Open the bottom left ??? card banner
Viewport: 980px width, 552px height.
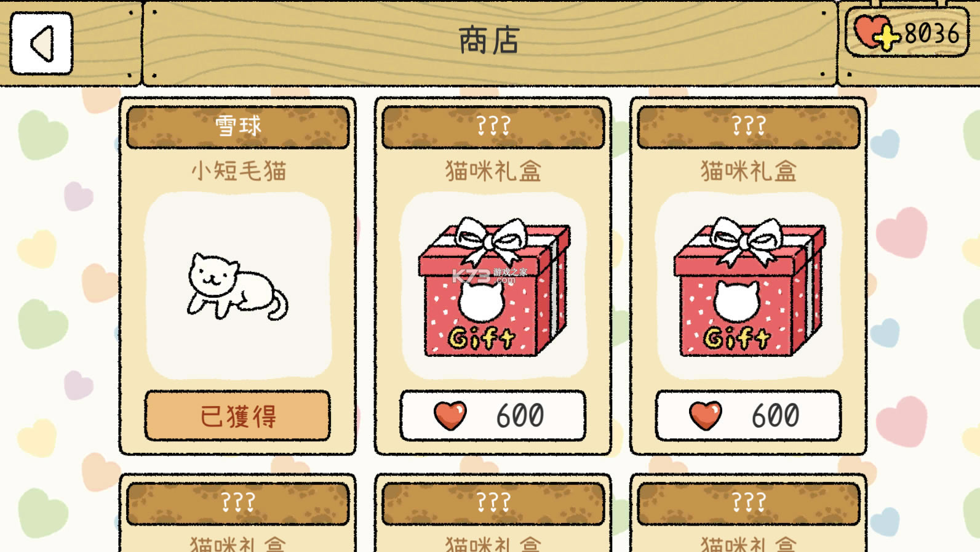coord(238,503)
